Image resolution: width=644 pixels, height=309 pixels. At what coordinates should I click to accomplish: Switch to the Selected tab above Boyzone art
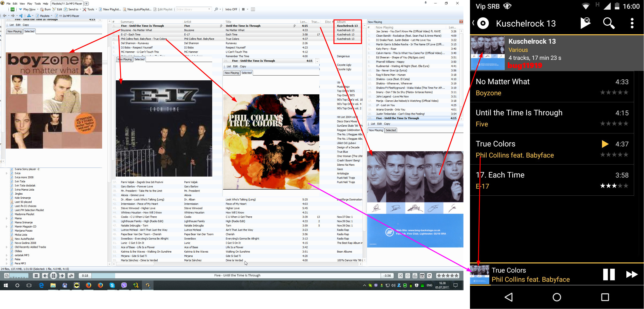[29, 31]
